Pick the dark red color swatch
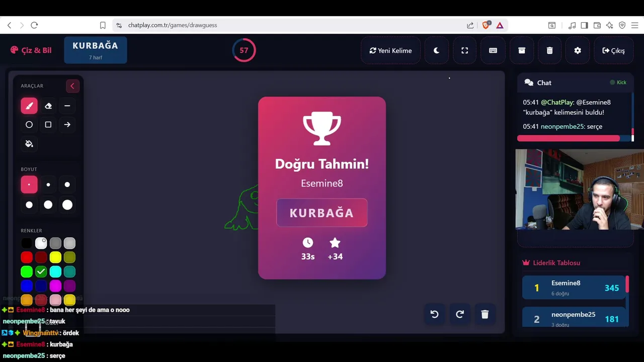This screenshot has height=362, width=644. [x=41, y=257]
